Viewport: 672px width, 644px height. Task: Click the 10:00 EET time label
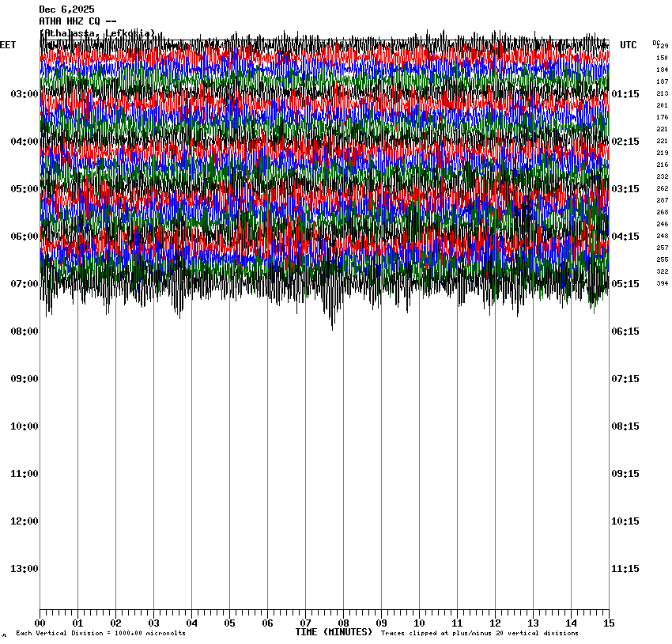click(25, 426)
